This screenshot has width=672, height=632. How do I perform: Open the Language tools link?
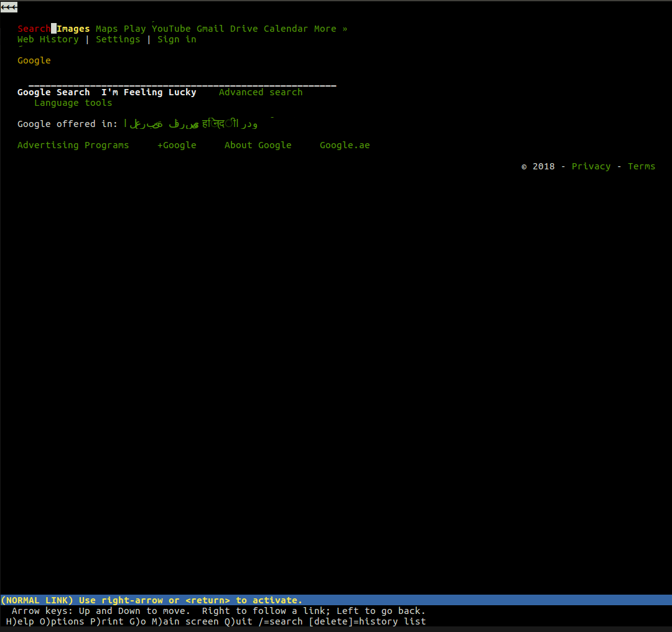pyautogui.click(x=73, y=103)
